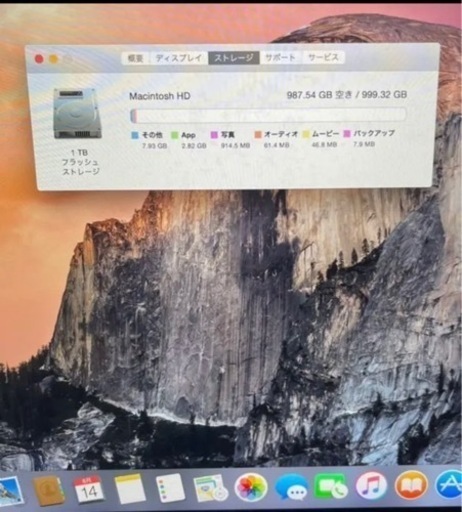The image size is (462, 512).
Task: Close the storage window with red button
Action: [x=39, y=59]
